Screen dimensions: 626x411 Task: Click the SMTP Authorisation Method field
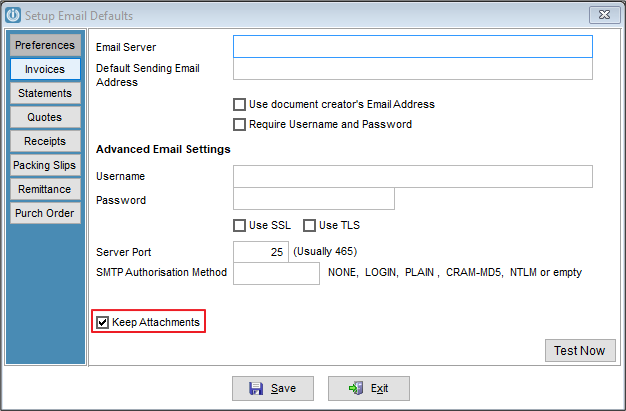click(276, 274)
